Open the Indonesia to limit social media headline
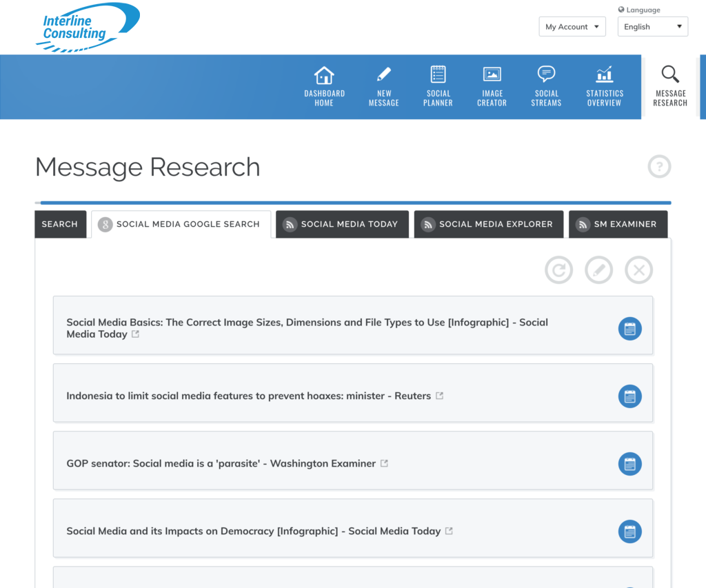 248,396
